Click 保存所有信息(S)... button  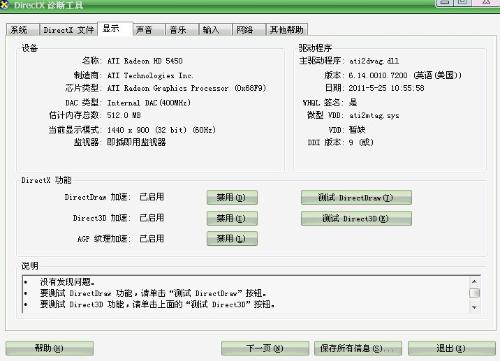(x=358, y=348)
